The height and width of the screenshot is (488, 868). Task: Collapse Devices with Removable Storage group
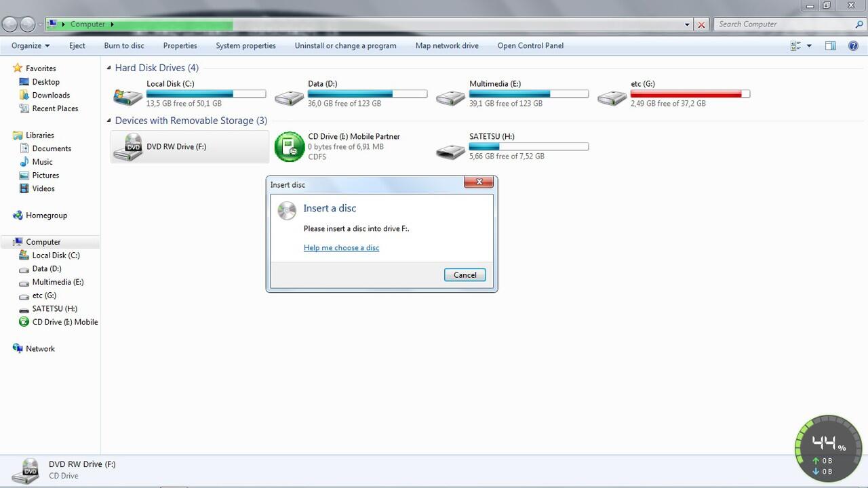[x=108, y=121]
